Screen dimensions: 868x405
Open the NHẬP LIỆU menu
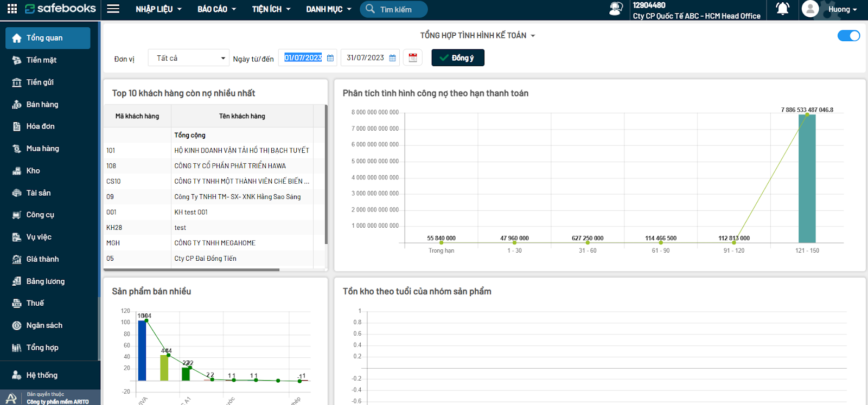tap(158, 9)
